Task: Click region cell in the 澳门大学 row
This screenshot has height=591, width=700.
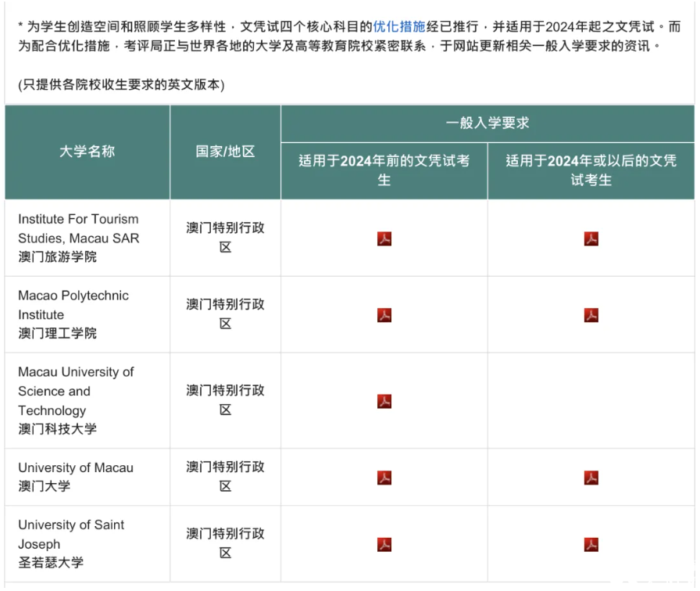Action: tap(225, 477)
